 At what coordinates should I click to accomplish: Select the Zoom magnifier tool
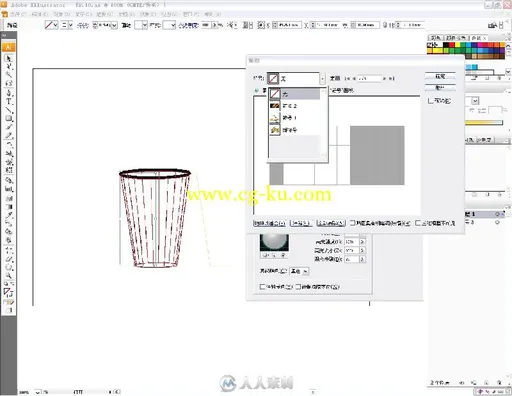coord(8,276)
